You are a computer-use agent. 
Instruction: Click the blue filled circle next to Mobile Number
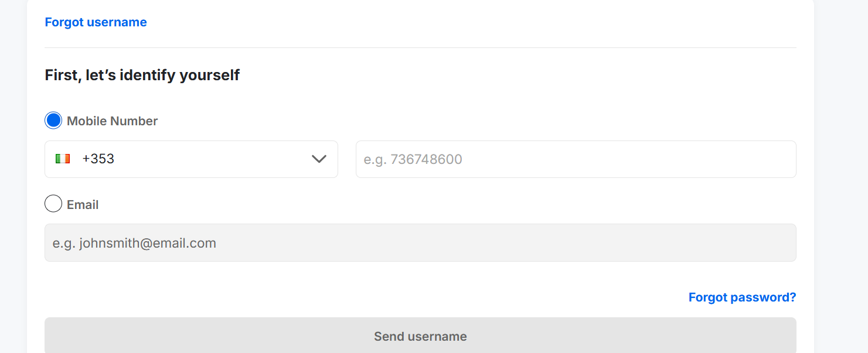click(53, 121)
